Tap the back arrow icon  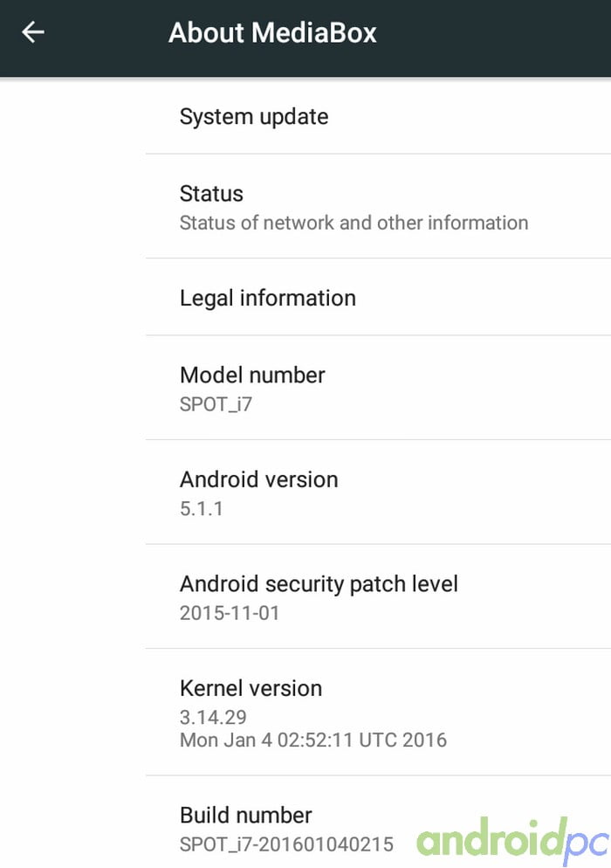coord(33,33)
